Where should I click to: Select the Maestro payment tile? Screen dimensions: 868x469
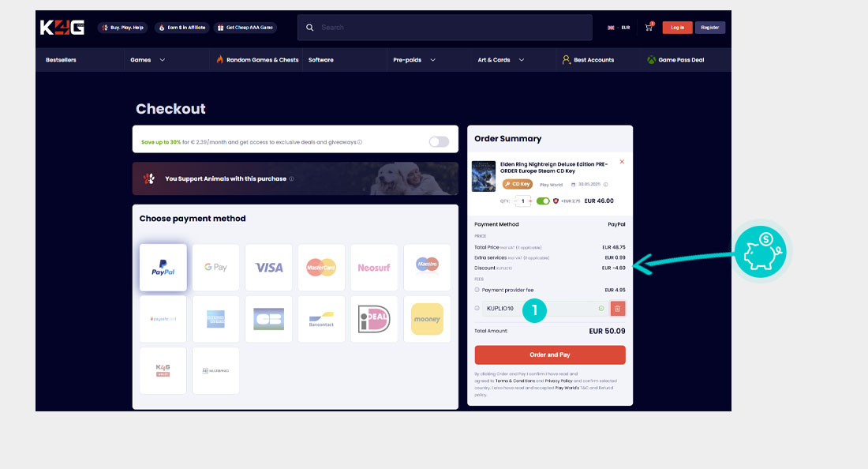[x=427, y=268]
